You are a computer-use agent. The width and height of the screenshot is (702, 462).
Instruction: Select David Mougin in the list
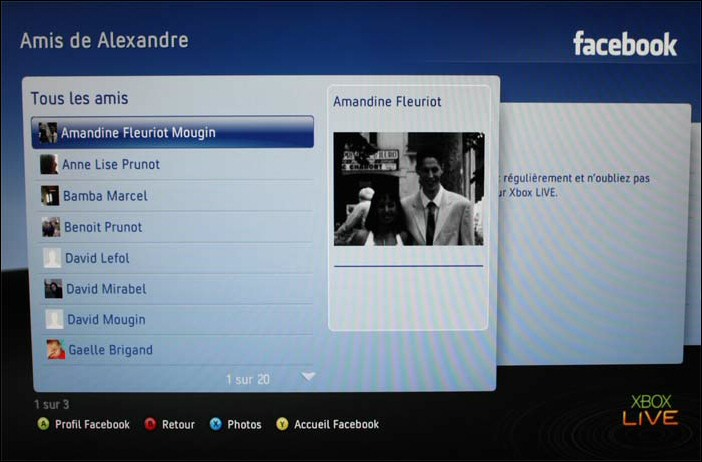pos(178,320)
